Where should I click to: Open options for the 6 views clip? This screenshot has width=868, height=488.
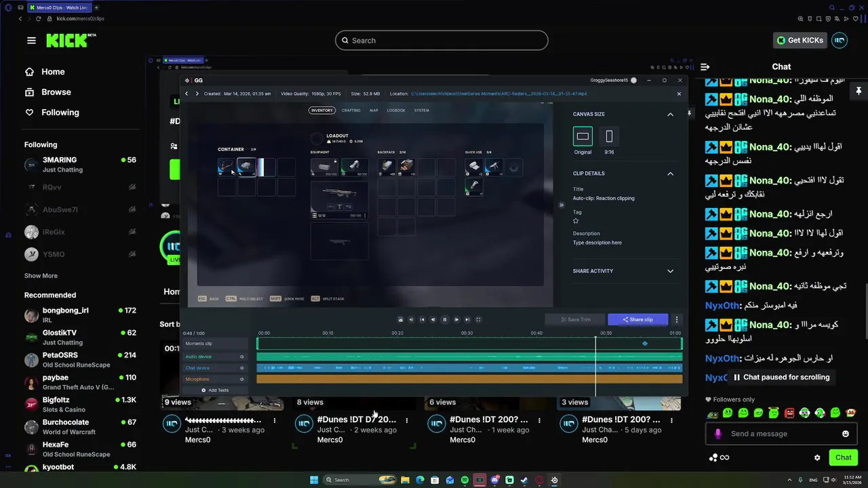click(x=539, y=420)
